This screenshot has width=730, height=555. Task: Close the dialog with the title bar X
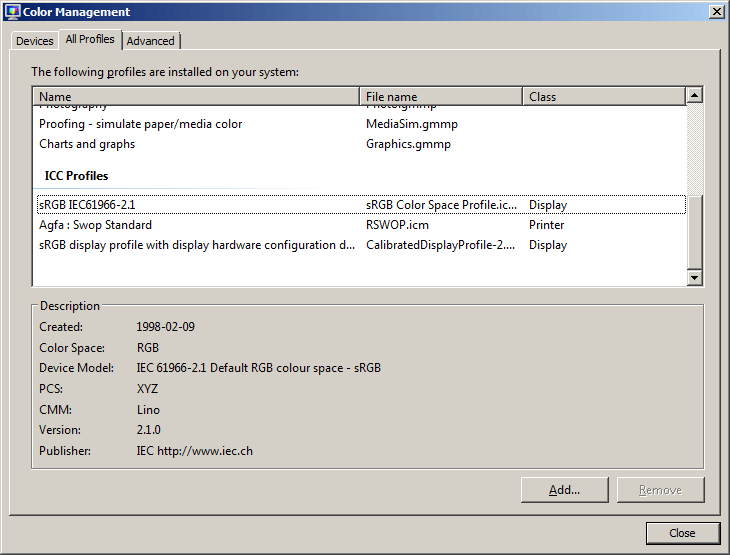click(716, 11)
